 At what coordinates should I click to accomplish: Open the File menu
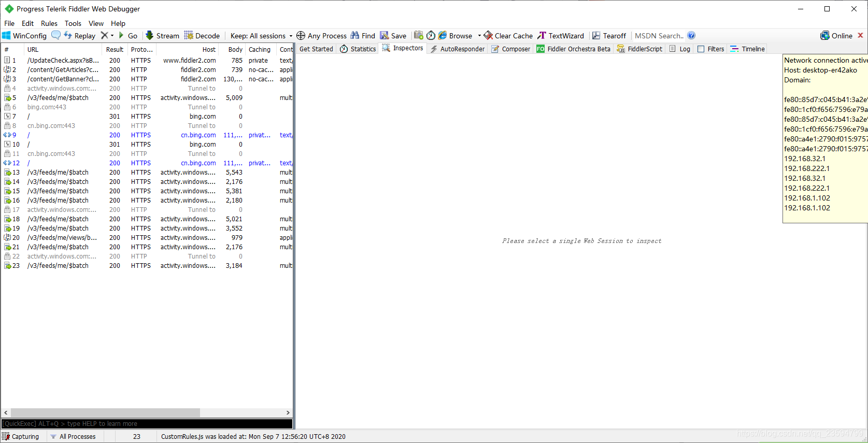click(x=9, y=23)
